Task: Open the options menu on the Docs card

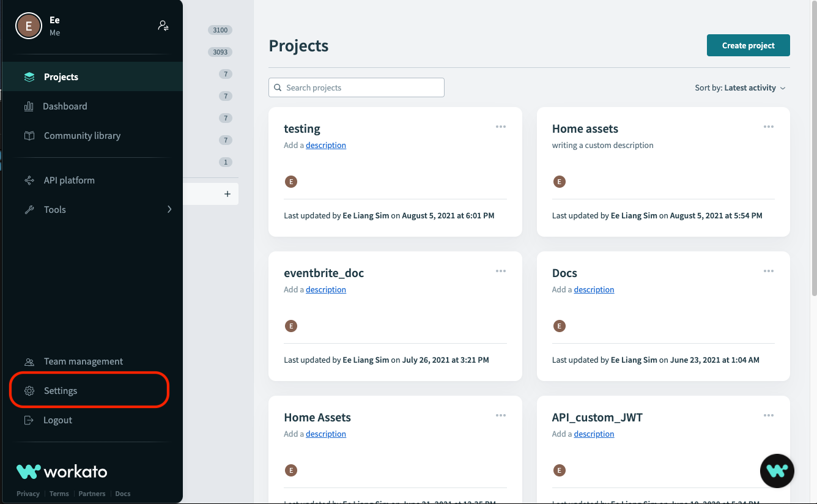Action: [769, 271]
